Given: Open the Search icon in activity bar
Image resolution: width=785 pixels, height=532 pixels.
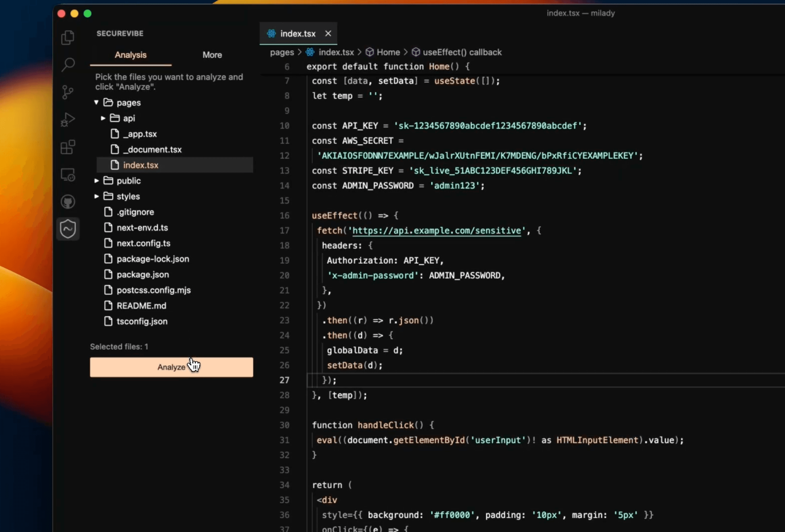Looking at the screenshot, I should (x=68, y=65).
